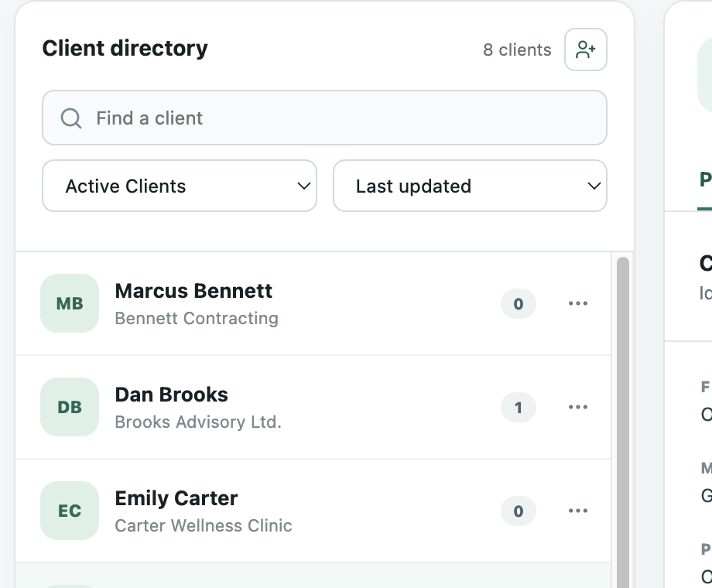Click the Brooks Advisory Ltd. company text
This screenshot has width=712, height=588.
coord(198,422)
